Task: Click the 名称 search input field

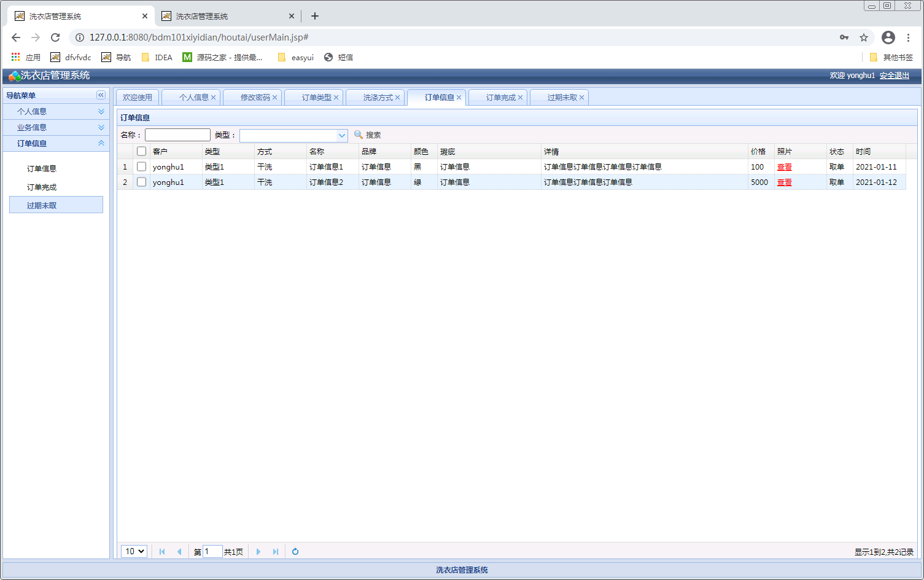Action: (x=177, y=135)
